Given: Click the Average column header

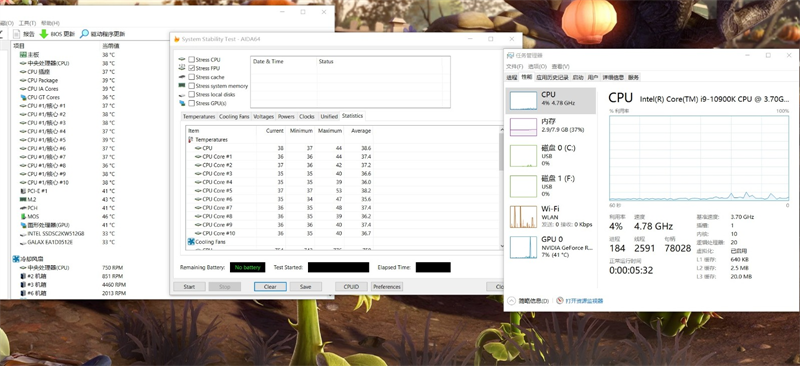Looking at the screenshot, I should point(360,131).
